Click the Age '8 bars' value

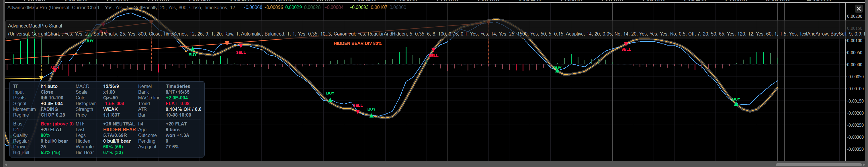[x=173, y=130]
